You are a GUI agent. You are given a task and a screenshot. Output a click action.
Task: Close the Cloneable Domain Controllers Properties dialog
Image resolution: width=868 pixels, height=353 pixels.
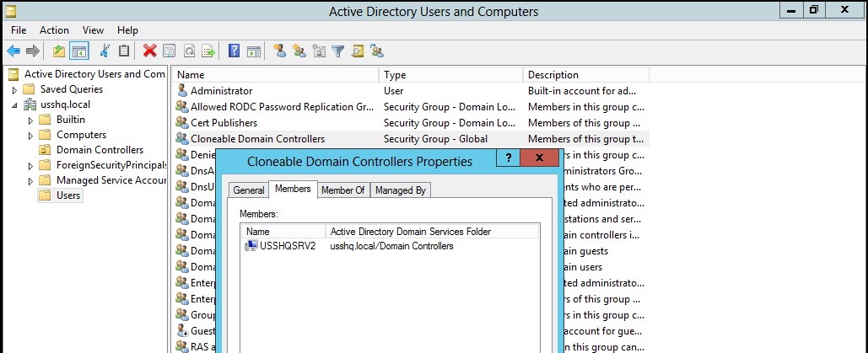pos(539,158)
